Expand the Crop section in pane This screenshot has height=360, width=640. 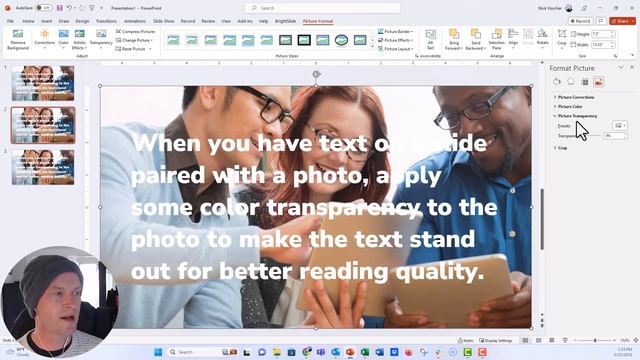pos(562,148)
